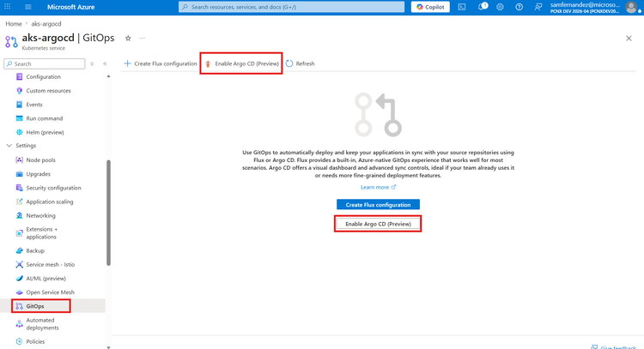Click the Policies sidebar icon
The height and width of the screenshot is (349, 644).
point(19,341)
